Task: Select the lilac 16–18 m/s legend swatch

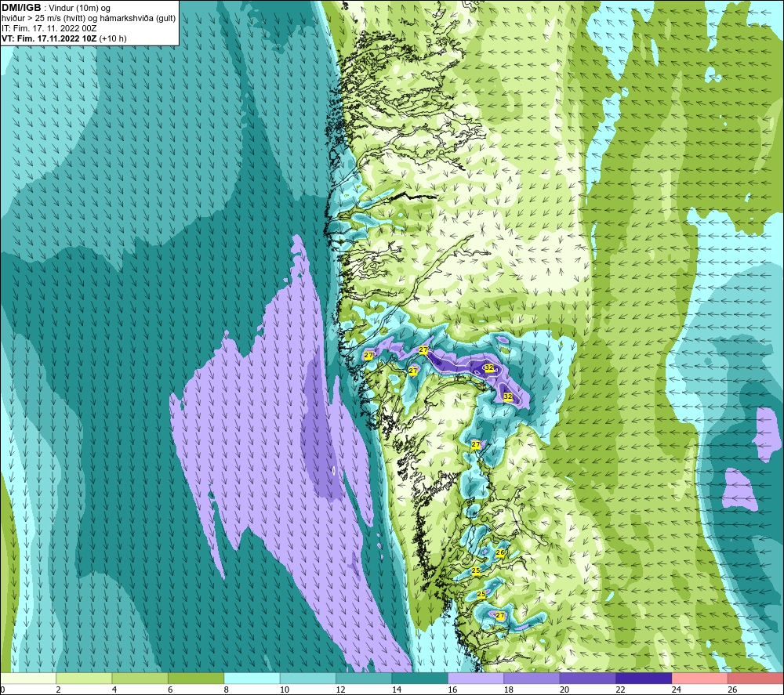Action: 476,678
